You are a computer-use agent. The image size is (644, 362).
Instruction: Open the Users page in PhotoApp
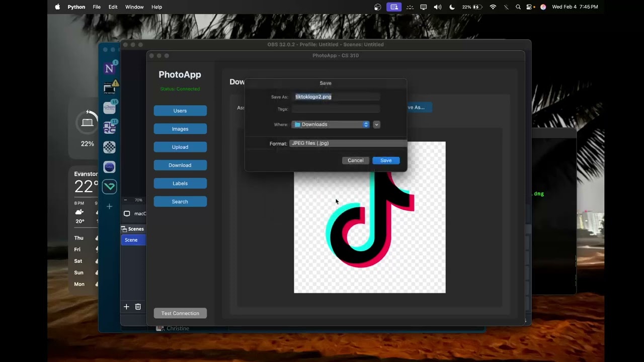click(180, 111)
